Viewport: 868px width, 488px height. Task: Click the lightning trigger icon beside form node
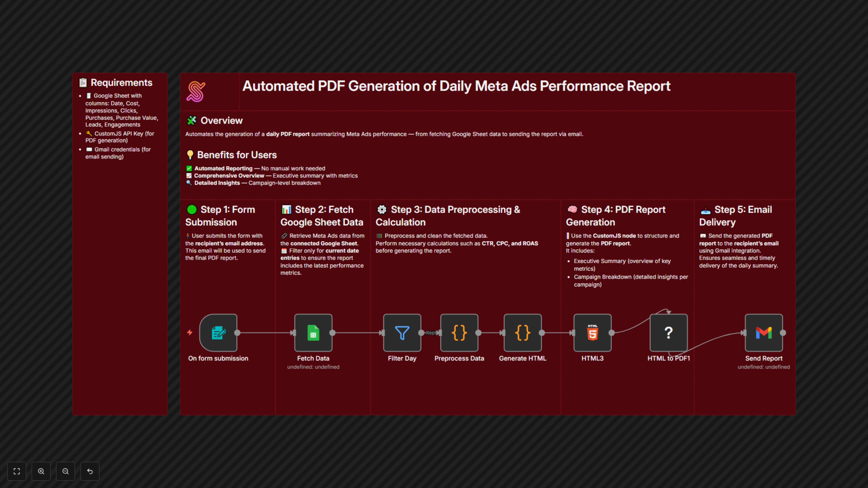(190, 332)
